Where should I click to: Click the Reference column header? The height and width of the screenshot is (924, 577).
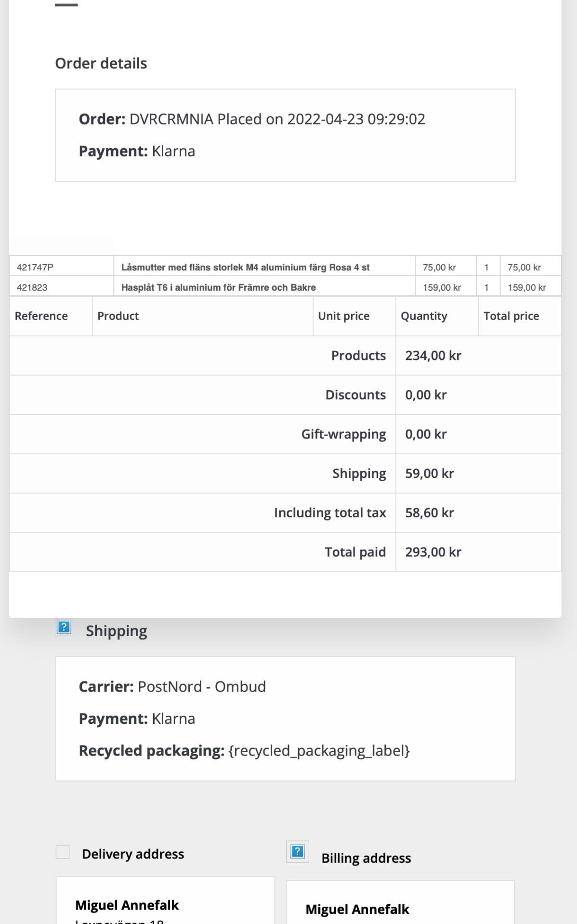(41, 316)
